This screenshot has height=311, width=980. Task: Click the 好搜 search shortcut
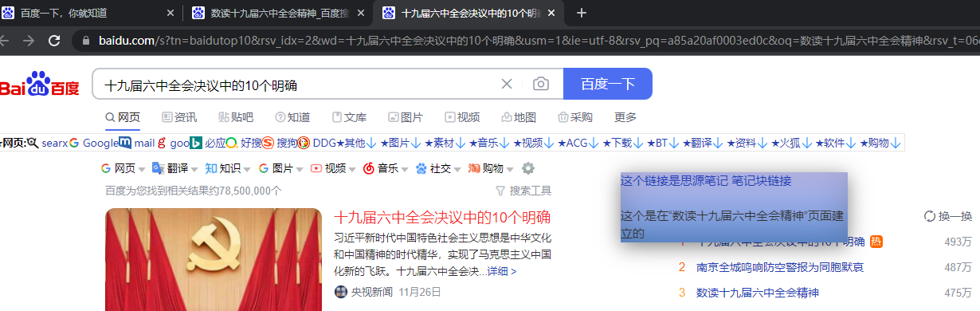pos(244,144)
